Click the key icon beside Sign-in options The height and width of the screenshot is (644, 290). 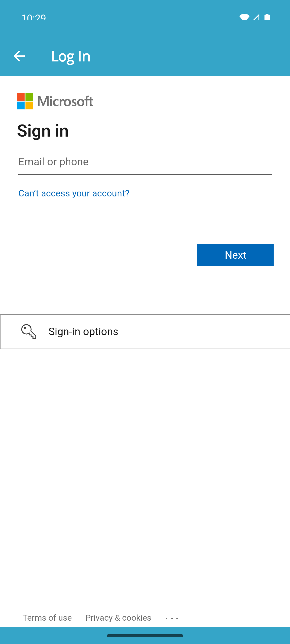[29, 332]
